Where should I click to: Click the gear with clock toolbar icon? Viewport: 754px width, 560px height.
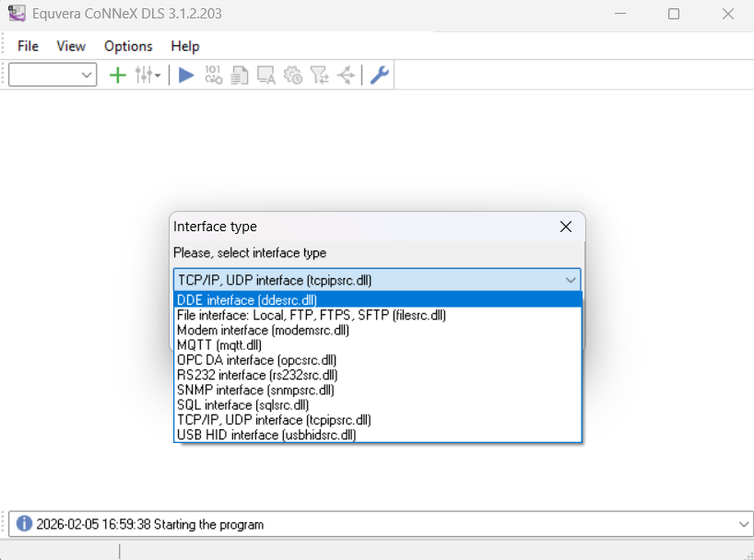pos(293,76)
